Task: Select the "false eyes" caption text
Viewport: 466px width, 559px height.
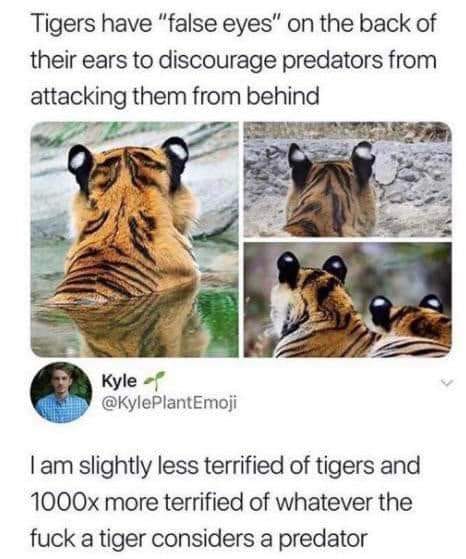Action: [219, 25]
